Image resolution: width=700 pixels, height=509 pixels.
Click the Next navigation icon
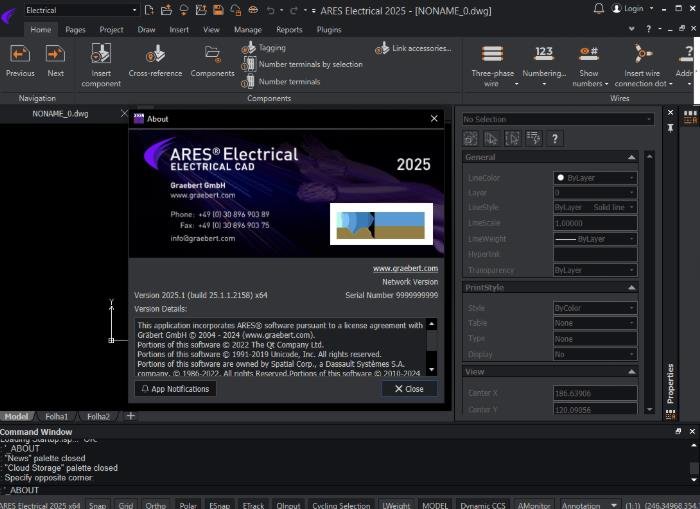[55, 54]
